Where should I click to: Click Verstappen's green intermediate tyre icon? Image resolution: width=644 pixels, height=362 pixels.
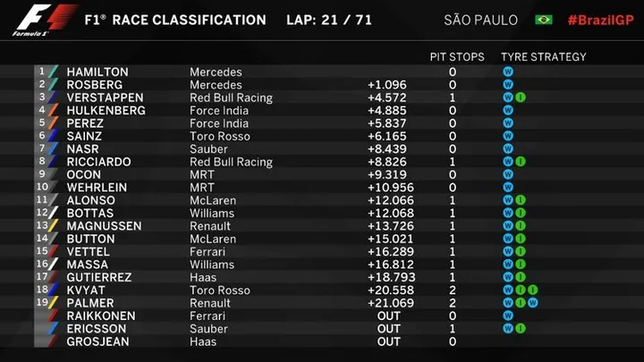coord(521,97)
